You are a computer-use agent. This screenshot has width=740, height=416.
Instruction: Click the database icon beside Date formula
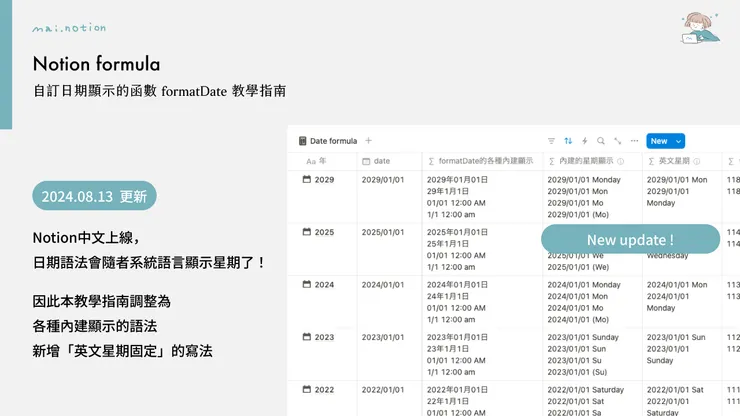[x=303, y=141]
